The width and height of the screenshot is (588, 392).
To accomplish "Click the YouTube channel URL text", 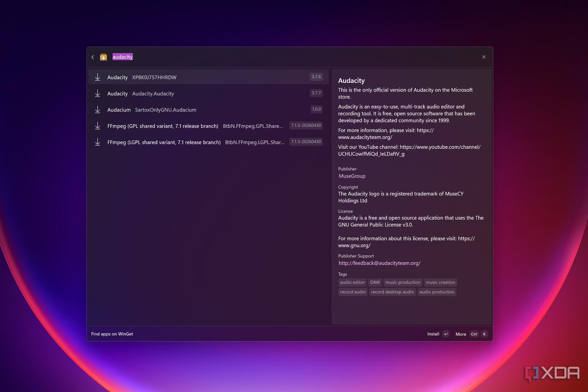I will (409, 151).
